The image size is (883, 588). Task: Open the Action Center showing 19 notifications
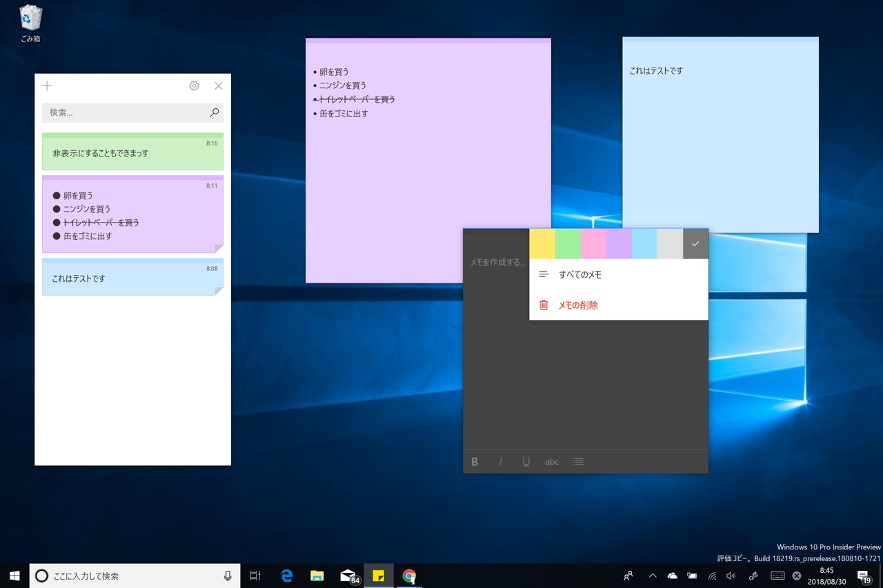864,576
